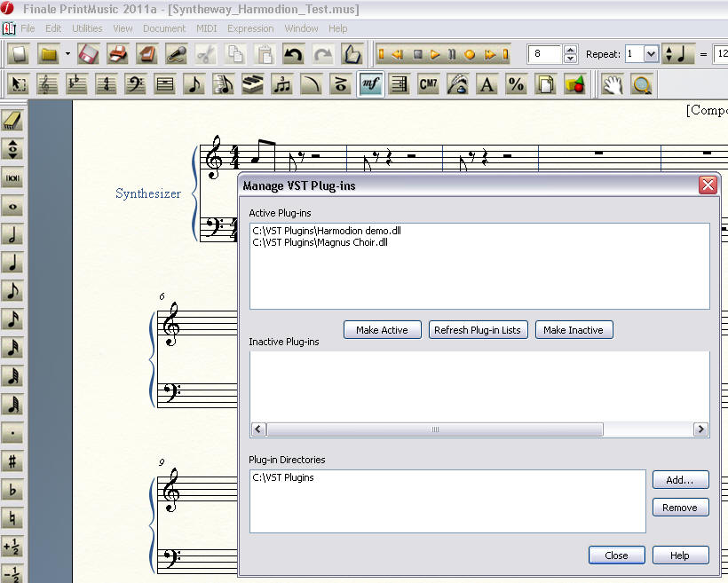Screen dimensions: 728x583
Task: Select the Eraser tool in side palette
Action: click(x=12, y=121)
